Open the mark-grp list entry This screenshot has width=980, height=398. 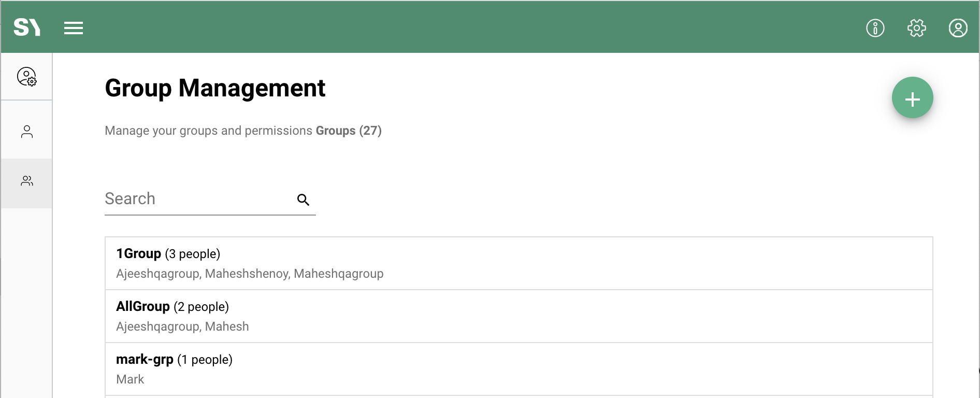[518, 369]
